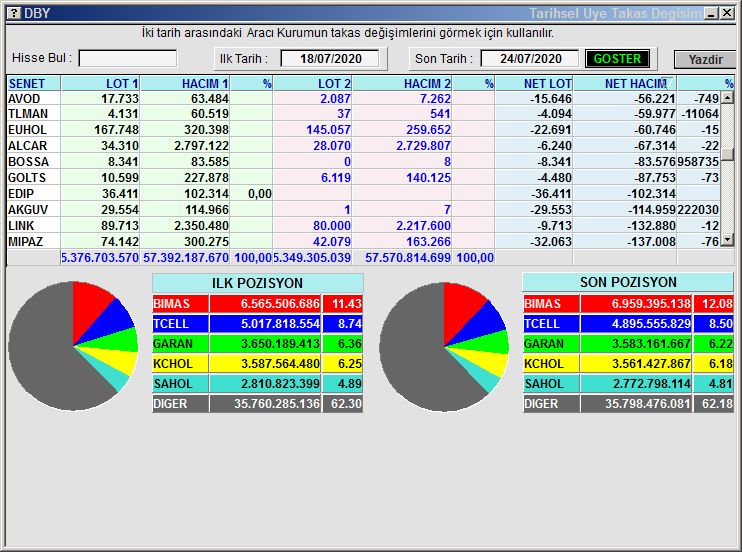
Task: Click the Son Tarih date field
Action: click(529, 59)
